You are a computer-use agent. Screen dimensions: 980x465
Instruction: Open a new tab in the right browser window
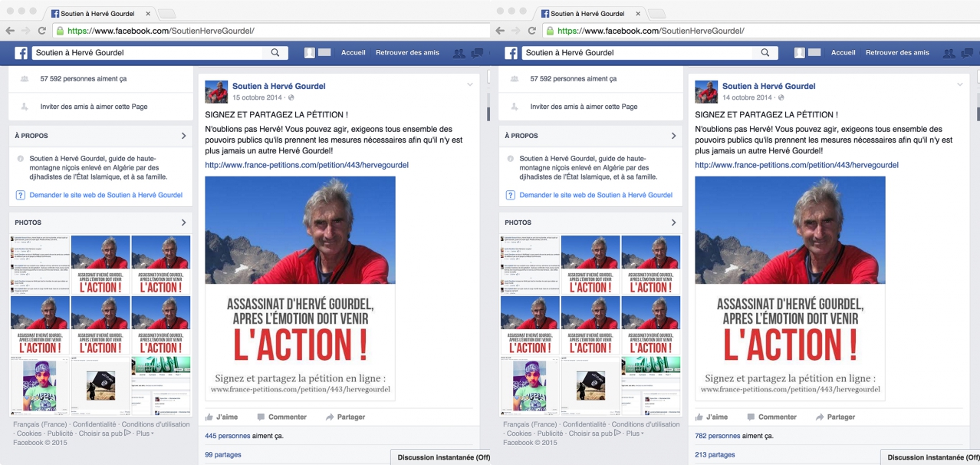pos(657,14)
